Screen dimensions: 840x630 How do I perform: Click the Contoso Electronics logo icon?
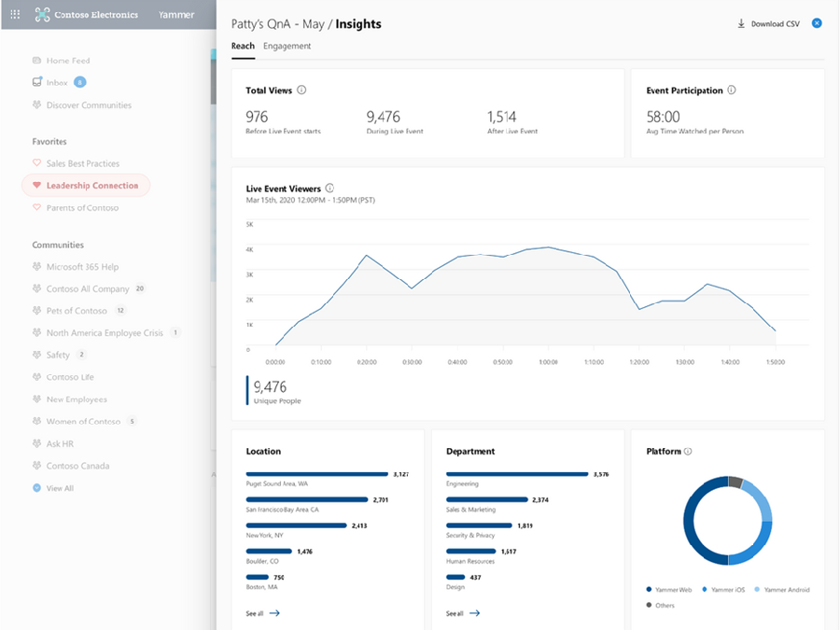[x=42, y=14]
